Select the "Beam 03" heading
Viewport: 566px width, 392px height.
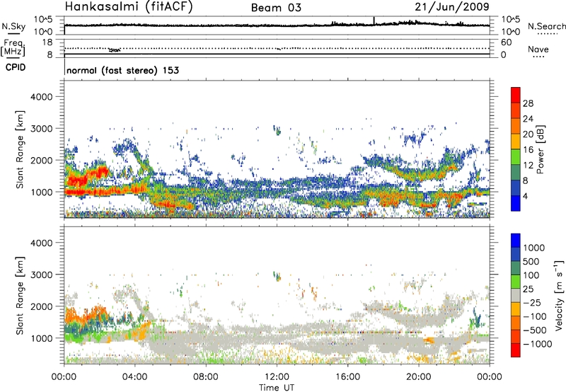click(276, 8)
